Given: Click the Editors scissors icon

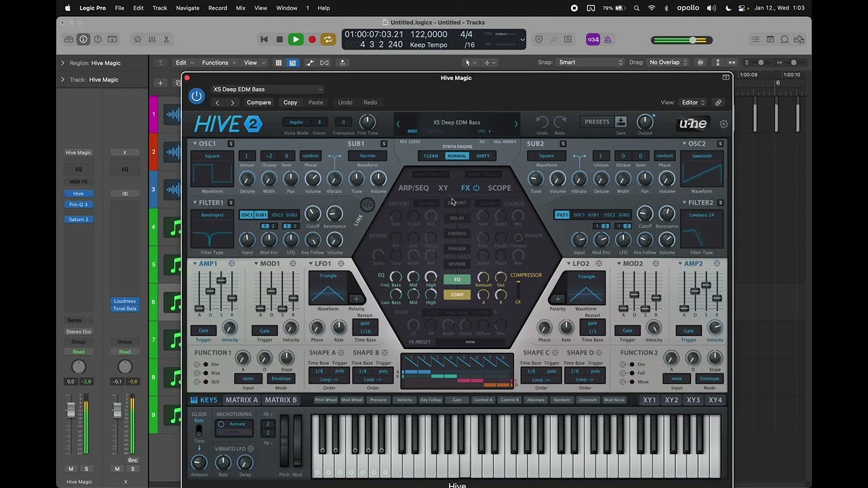Looking at the screenshot, I should point(166,39).
